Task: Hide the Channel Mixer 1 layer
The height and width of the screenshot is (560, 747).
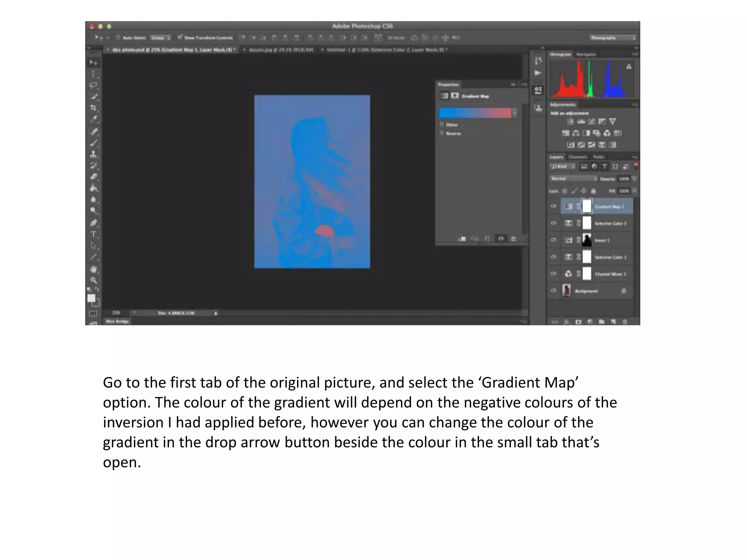Action: point(553,274)
